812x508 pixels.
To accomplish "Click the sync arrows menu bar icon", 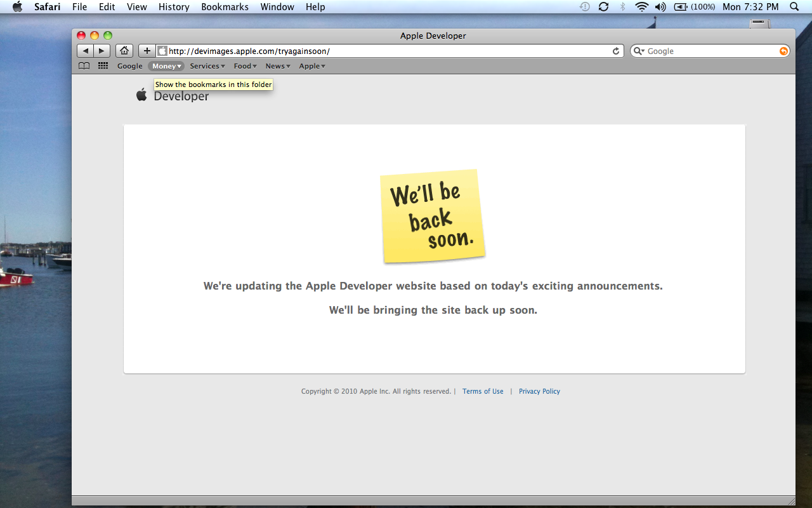I will 603,6.
